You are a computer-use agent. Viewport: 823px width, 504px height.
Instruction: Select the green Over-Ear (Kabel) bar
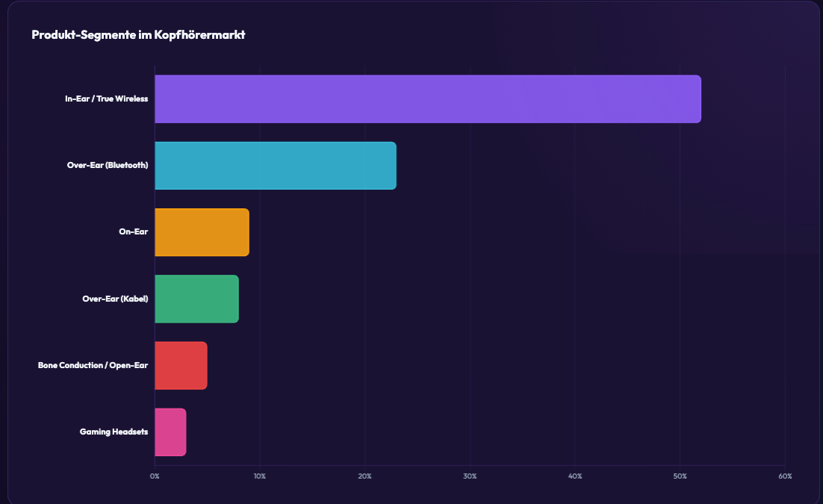pyautogui.click(x=196, y=299)
